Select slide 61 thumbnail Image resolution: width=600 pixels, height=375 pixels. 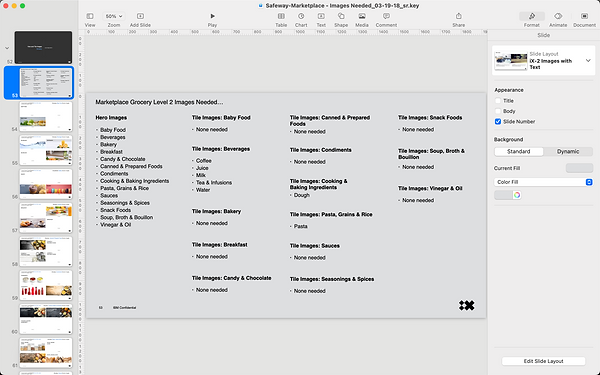click(x=45, y=352)
